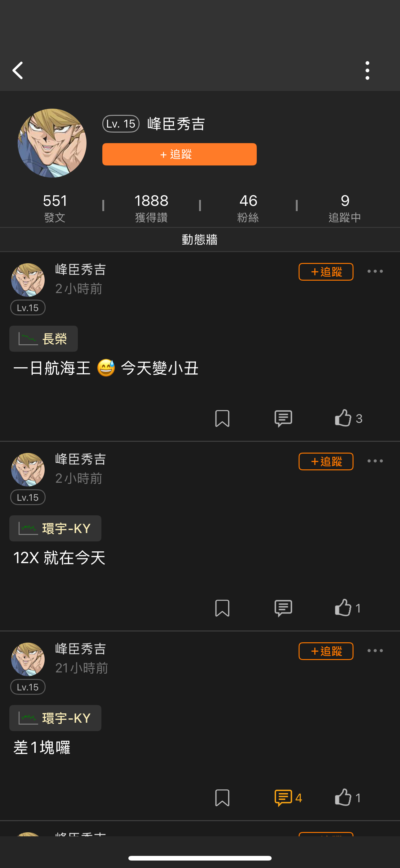Expand options for the 12X 就在今天 post
The height and width of the screenshot is (868, 400).
[x=375, y=461]
